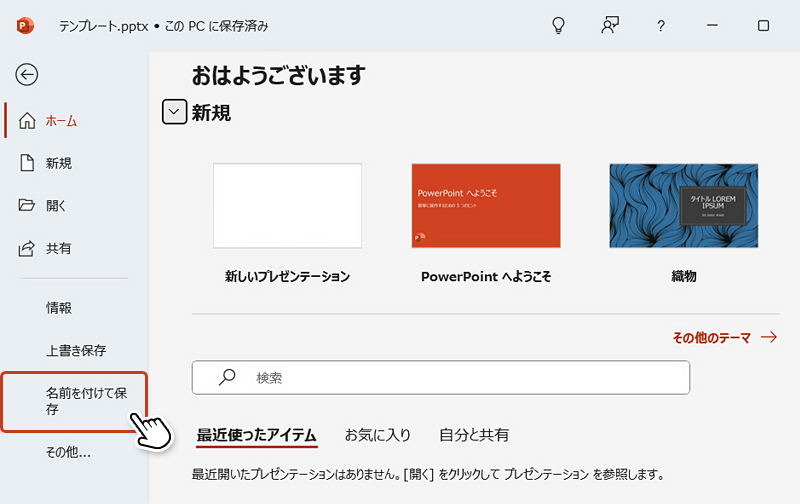800x504 pixels.
Task: Click into the 検索 search box
Action: point(441,377)
